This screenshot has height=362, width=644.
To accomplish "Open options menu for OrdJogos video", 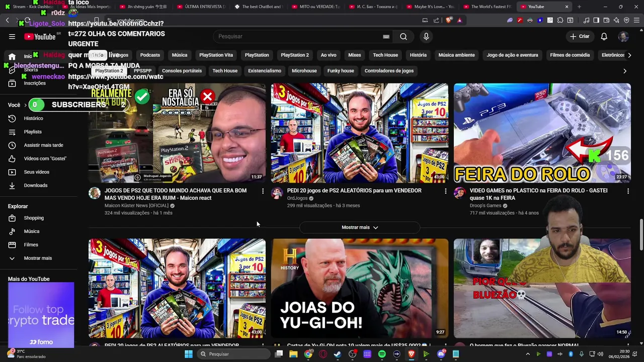I will click(445, 191).
